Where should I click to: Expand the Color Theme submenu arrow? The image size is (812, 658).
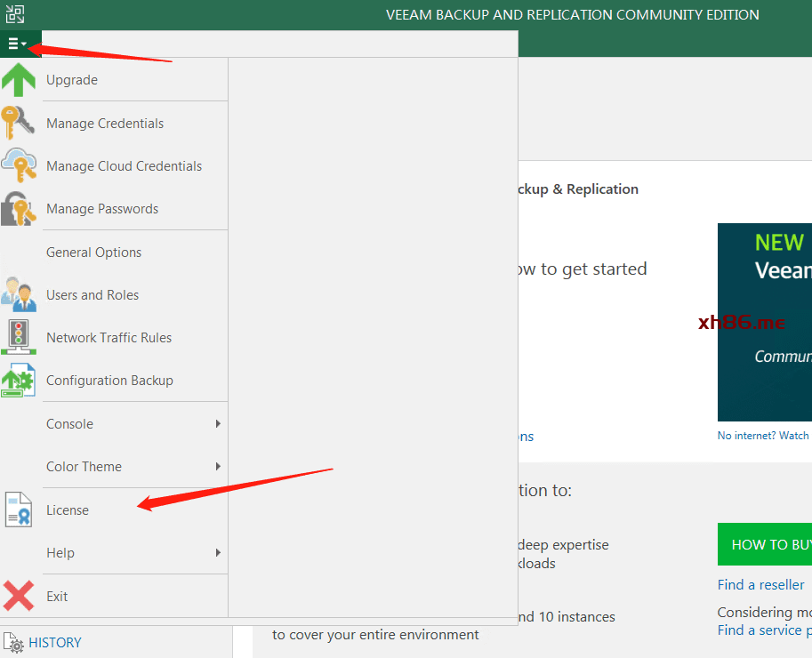218,467
